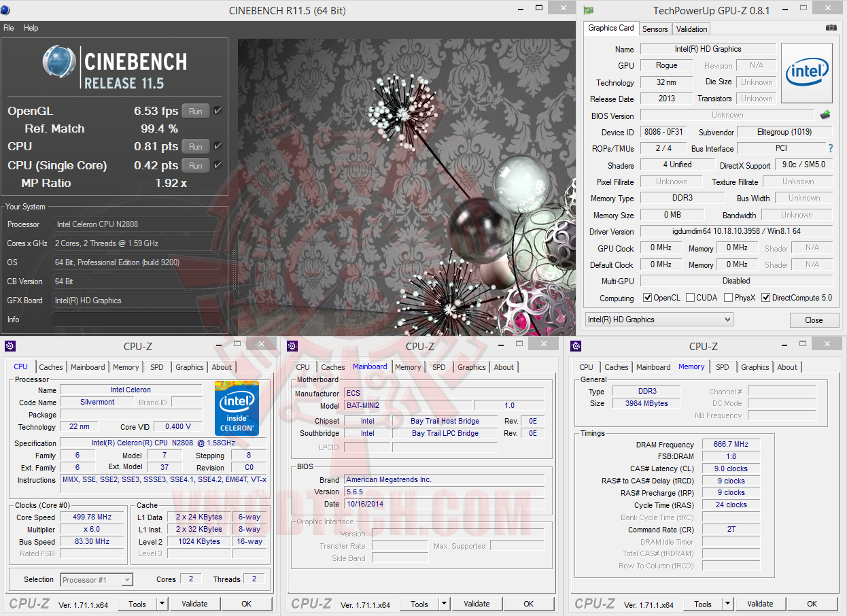
Task: Click the Cinebench app icon in its title bar
Action: coord(5,10)
